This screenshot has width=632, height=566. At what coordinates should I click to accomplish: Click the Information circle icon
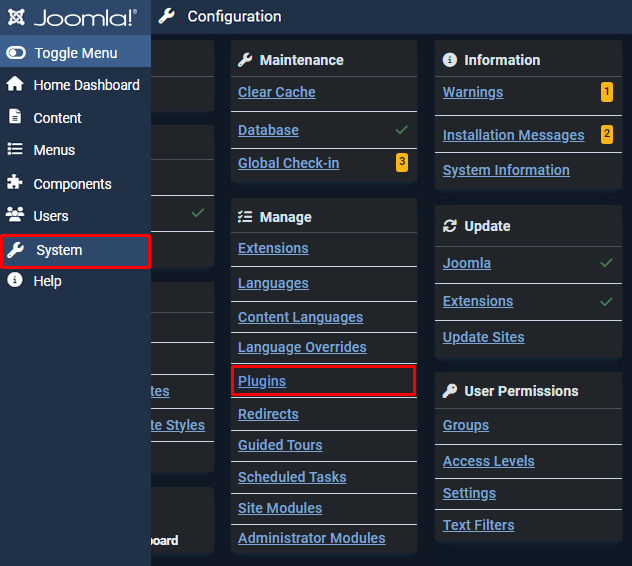tap(450, 60)
